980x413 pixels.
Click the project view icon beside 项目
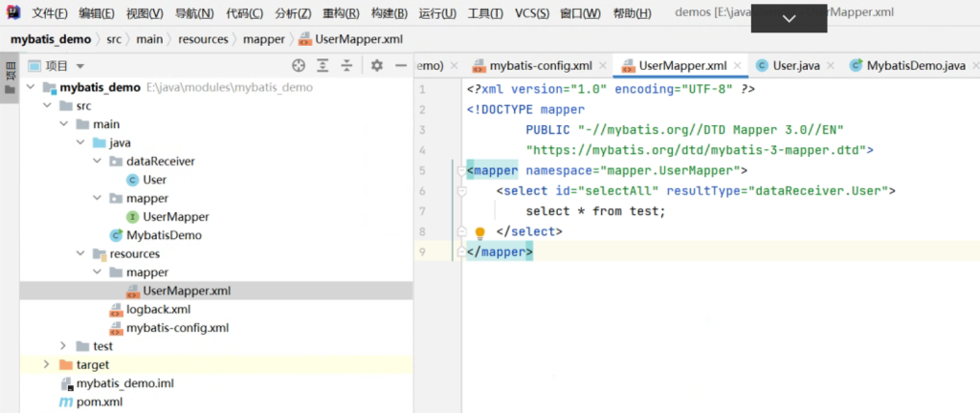[x=35, y=66]
